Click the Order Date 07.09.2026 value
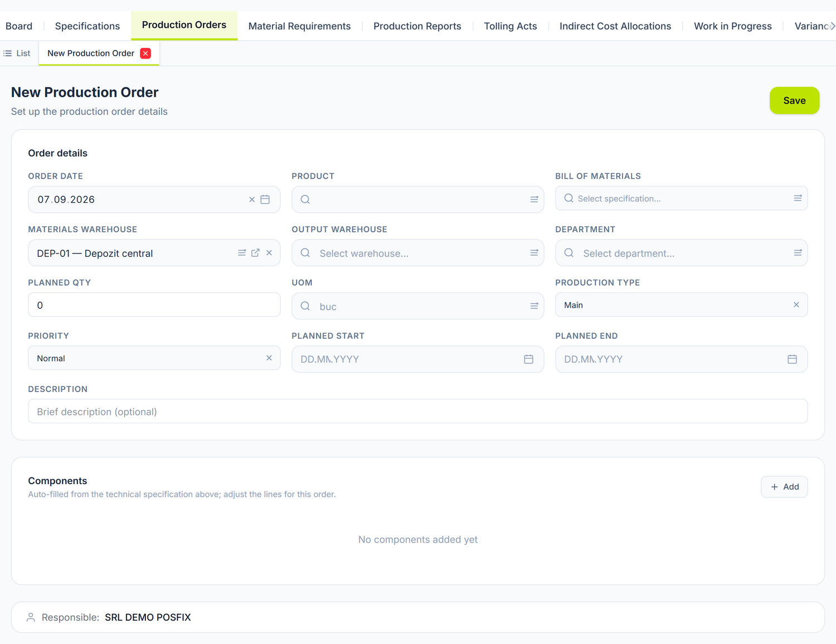Screen dimensions: 836x644 66,199
